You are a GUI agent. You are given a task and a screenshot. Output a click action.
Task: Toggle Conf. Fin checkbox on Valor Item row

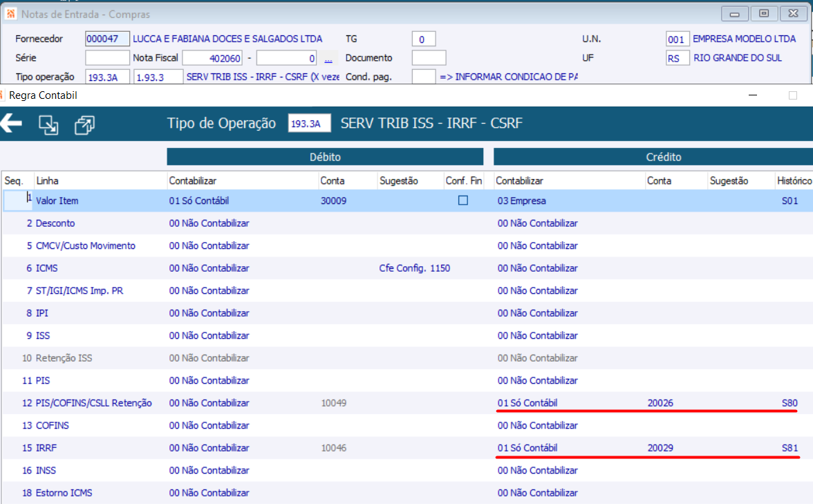click(x=463, y=200)
